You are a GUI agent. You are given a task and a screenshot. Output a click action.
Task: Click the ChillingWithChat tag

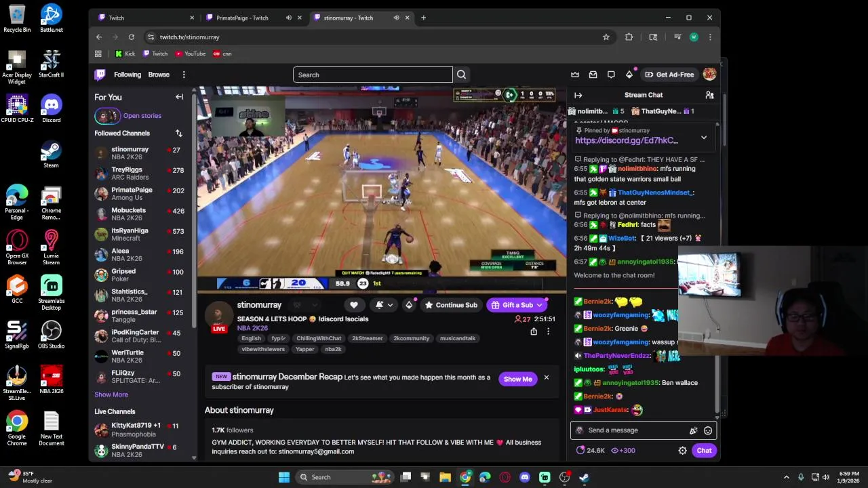[x=319, y=338]
